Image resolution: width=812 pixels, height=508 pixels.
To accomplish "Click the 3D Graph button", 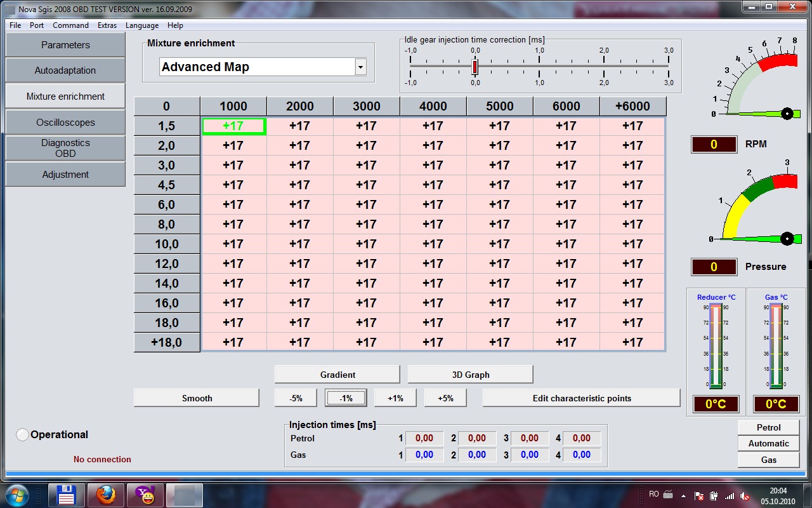I will coord(470,375).
